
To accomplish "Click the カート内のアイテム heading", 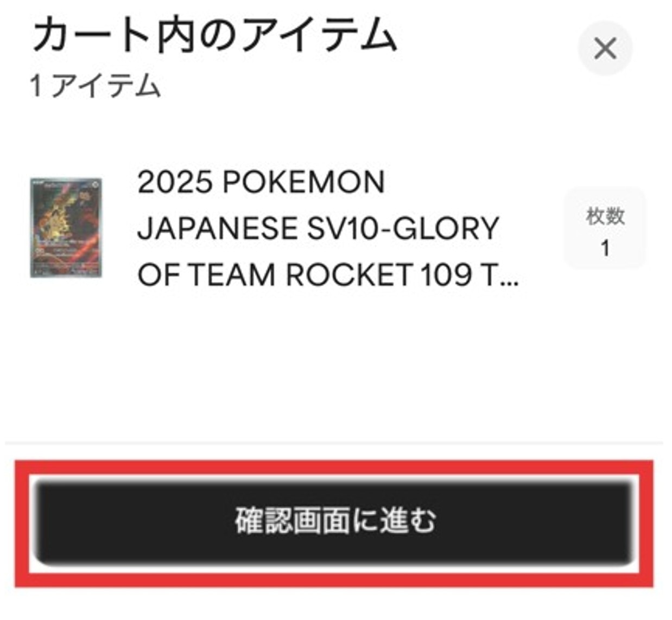I will [215, 35].
